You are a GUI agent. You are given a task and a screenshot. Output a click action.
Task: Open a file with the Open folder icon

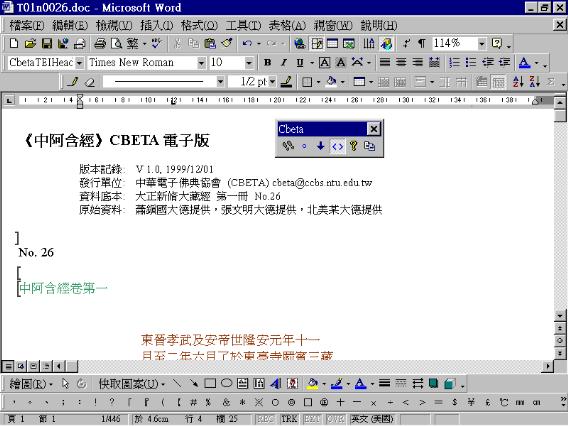click(x=30, y=44)
